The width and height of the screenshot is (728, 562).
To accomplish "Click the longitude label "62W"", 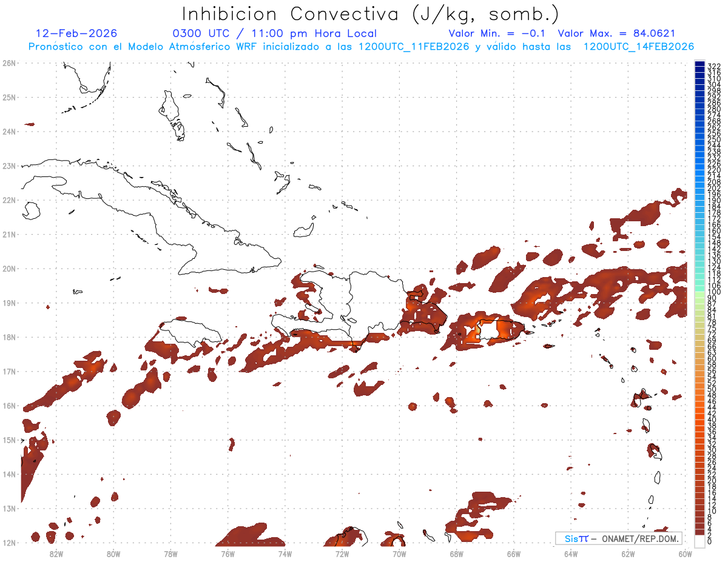I will [x=628, y=554].
